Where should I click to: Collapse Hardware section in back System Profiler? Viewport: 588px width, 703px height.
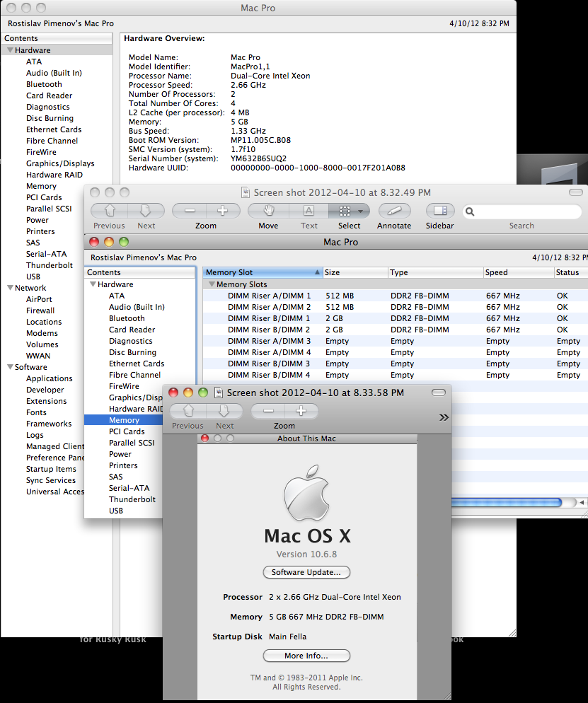click(10, 50)
